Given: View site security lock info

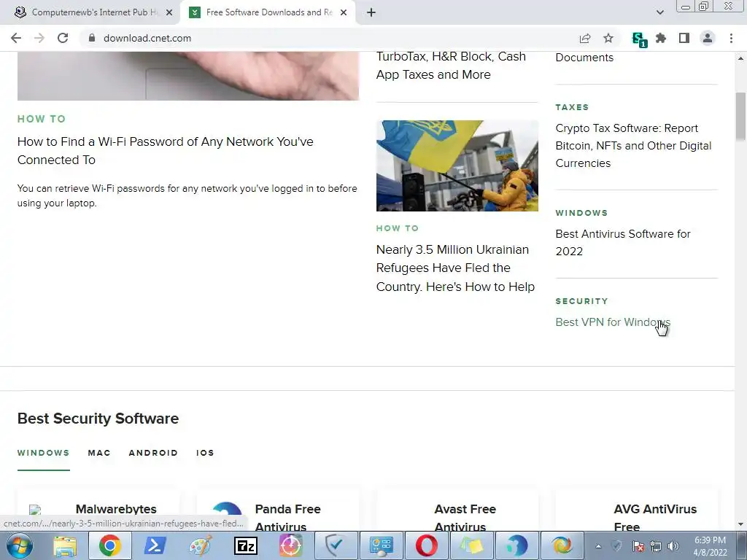Looking at the screenshot, I should pyautogui.click(x=91, y=38).
